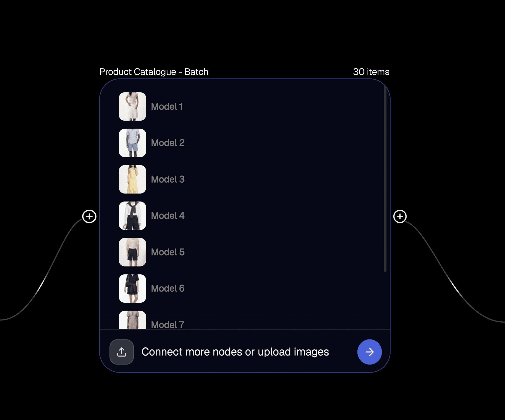Select the "Model 3" label
The width and height of the screenshot is (505, 420).
[x=168, y=179]
